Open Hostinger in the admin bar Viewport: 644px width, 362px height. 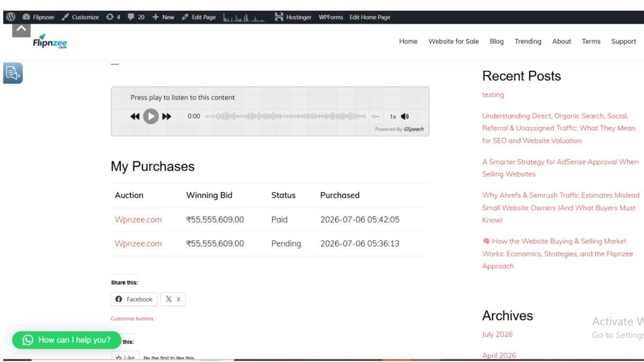293,17
